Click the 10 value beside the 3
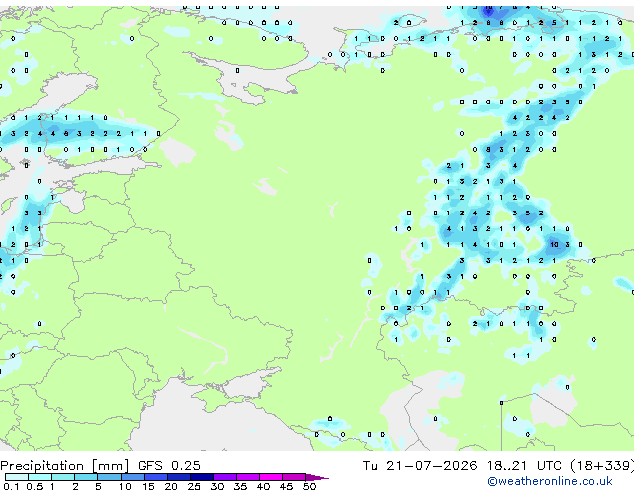Image resolution: width=634 pixels, height=490 pixels. (554, 245)
